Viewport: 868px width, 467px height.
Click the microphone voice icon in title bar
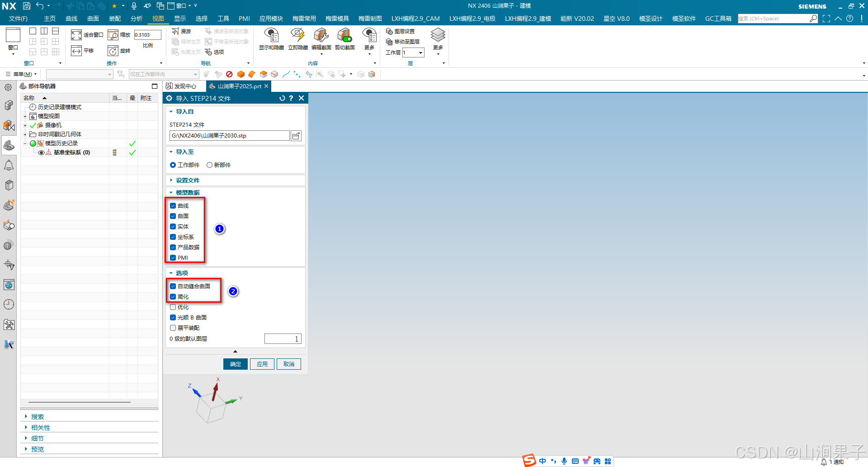134,6
